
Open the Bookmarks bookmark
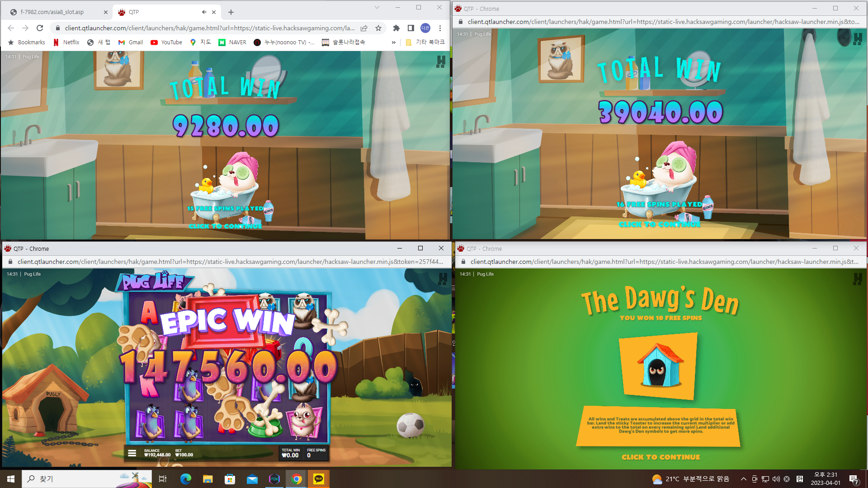click(26, 42)
